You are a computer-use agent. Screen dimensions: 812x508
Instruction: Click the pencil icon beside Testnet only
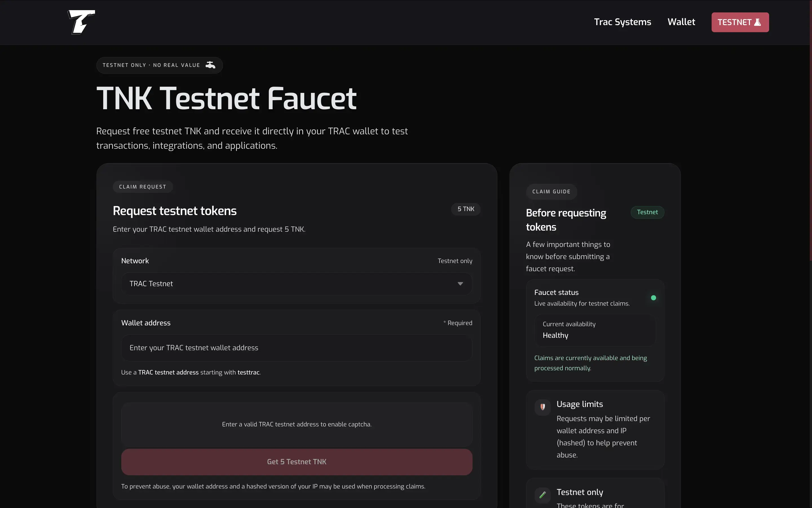click(542, 495)
